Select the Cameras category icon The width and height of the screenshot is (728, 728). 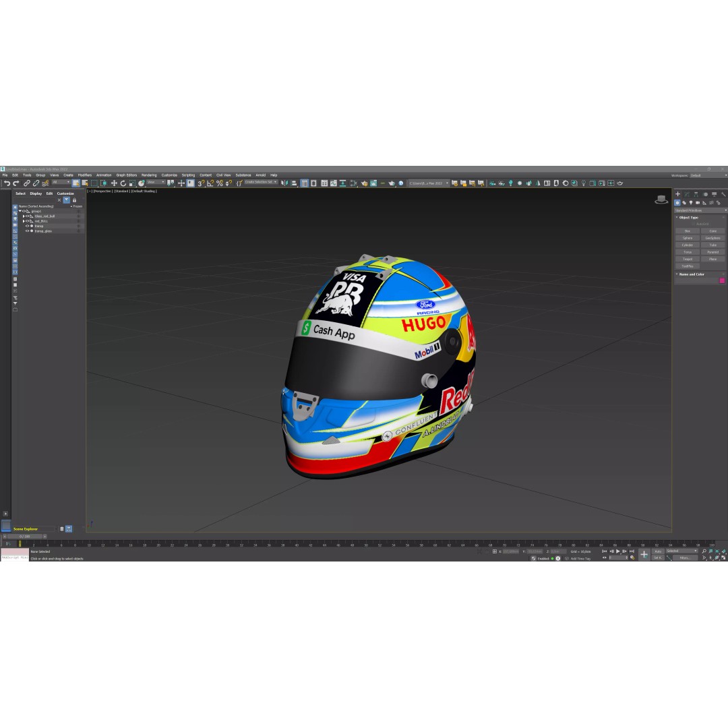tap(698, 203)
